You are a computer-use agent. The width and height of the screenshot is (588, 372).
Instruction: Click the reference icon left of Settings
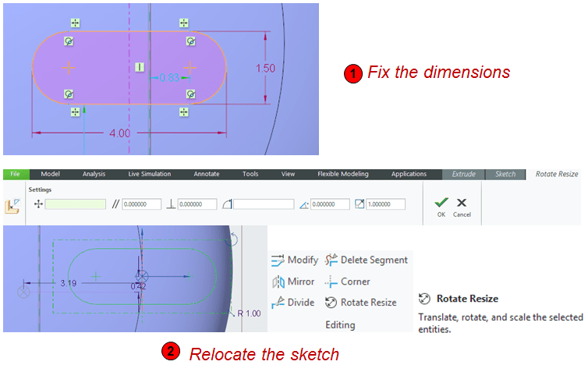[x=13, y=207]
